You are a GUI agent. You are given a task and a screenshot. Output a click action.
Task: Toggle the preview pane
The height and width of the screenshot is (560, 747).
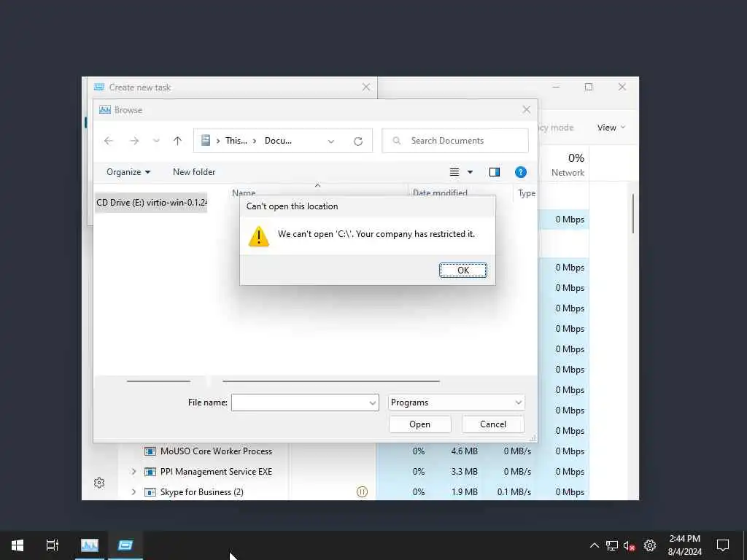point(495,172)
